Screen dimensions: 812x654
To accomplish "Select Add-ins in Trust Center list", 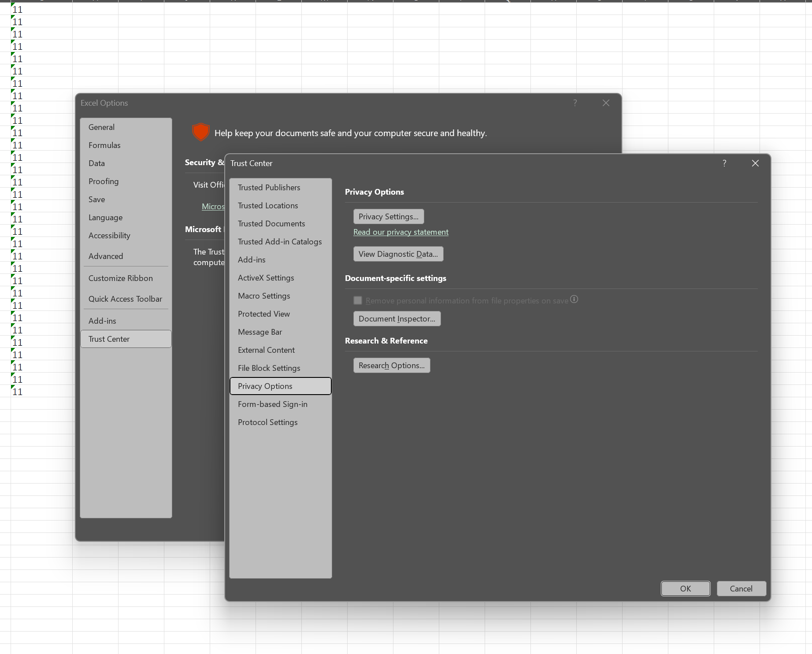I will (281, 260).
